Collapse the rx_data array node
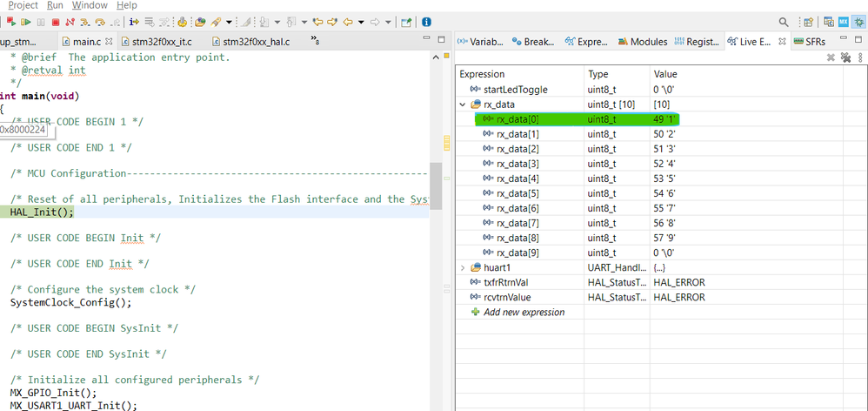868x411 pixels. (x=463, y=104)
